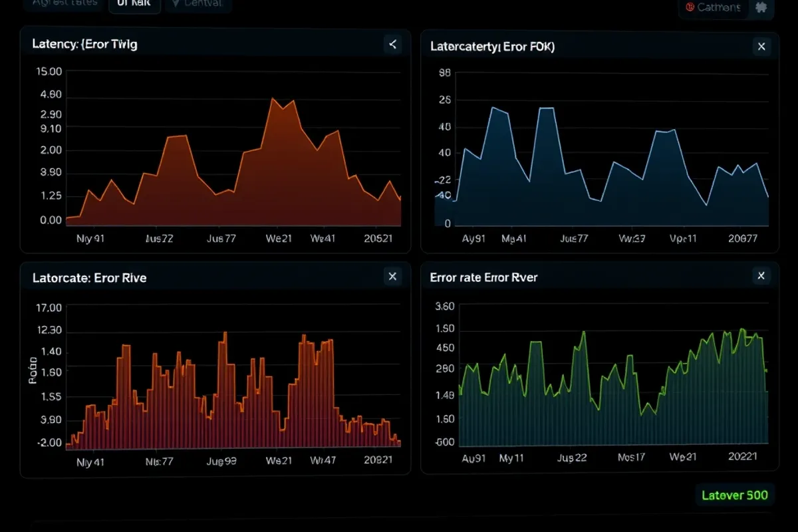Image resolution: width=798 pixels, height=532 pixels.
Task: Click the 'Mos17' x-axis label in the green chart
Action: click(x=631, y=458)
